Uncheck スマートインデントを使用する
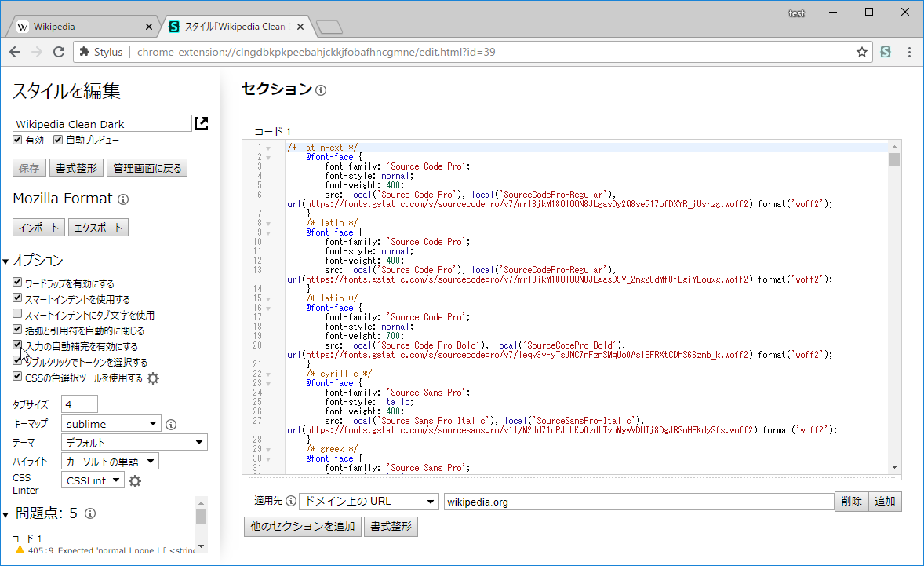 17,298
